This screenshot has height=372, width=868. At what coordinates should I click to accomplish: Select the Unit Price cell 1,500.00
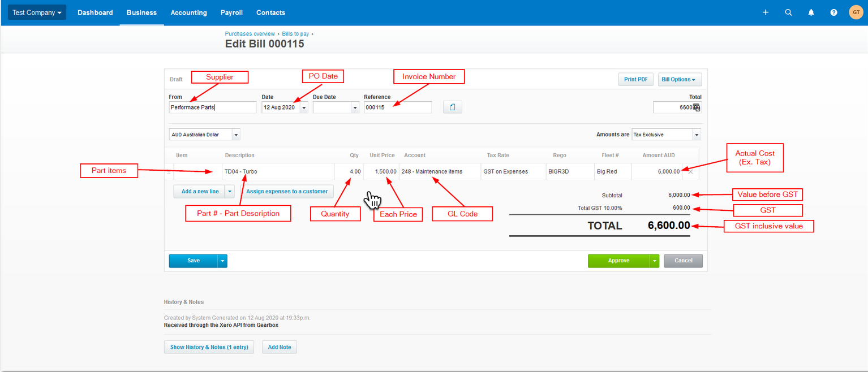point(381,172)
